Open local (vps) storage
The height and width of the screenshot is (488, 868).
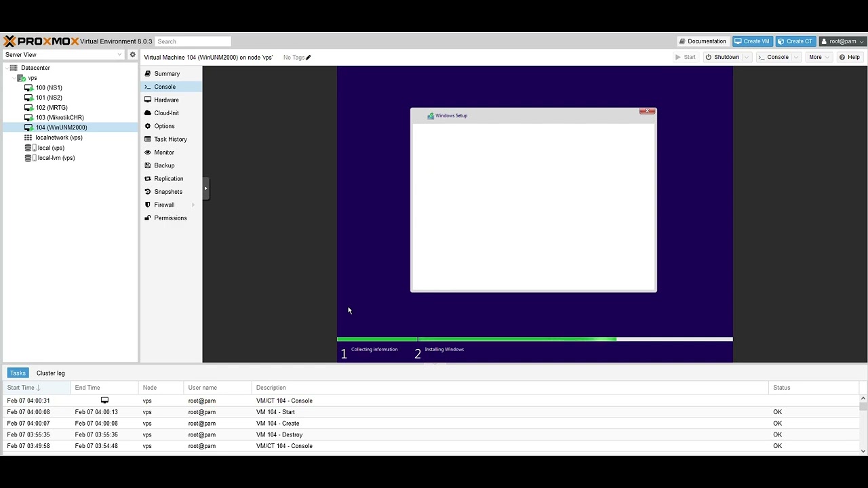(x=51, y=148)
